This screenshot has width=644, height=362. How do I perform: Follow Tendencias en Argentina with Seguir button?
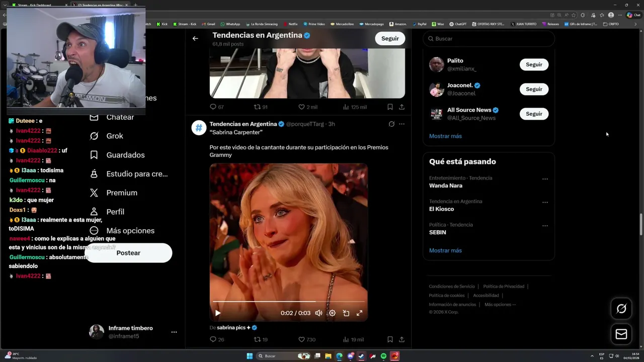pos(390,38)
